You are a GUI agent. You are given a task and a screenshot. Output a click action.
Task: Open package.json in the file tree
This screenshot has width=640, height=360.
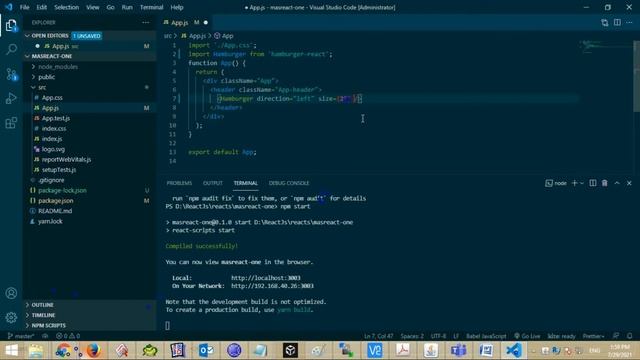(56, 200)
